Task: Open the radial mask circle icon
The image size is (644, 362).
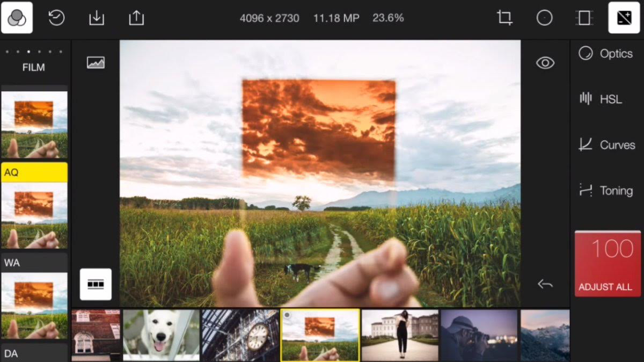Action: click(x=544, y=18)
